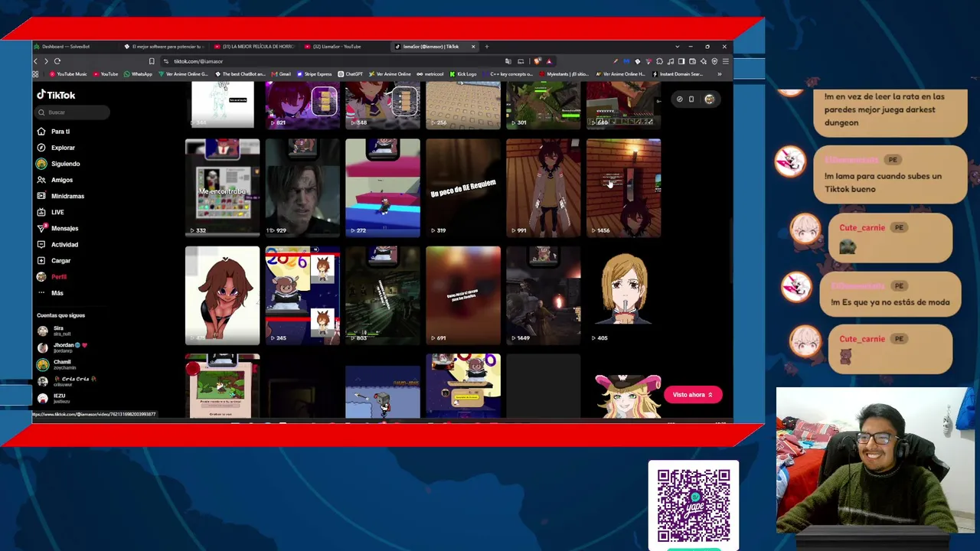Open the video with 991 views
This screenshot has width=980, height=551.
point(544,187)
